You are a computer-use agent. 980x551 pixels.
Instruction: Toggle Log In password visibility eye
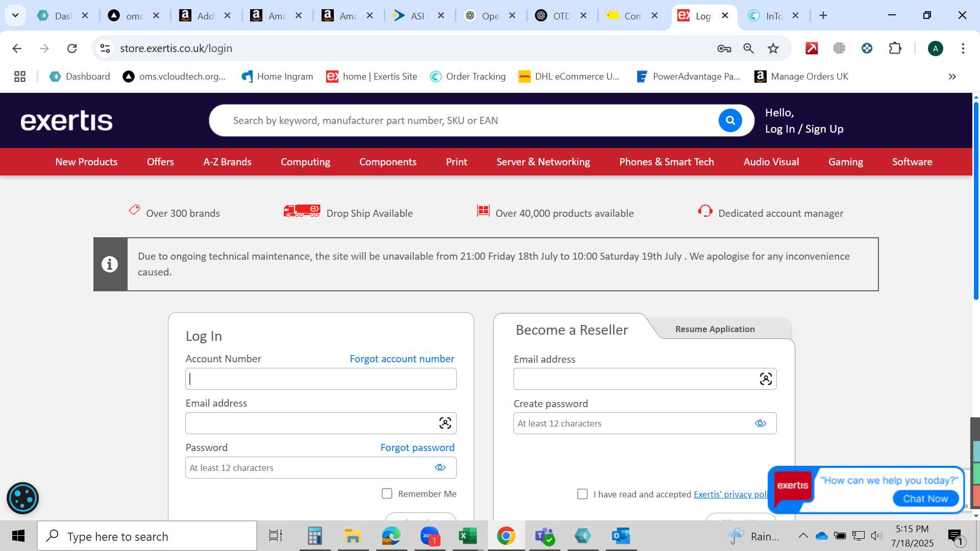coord(440,467)
